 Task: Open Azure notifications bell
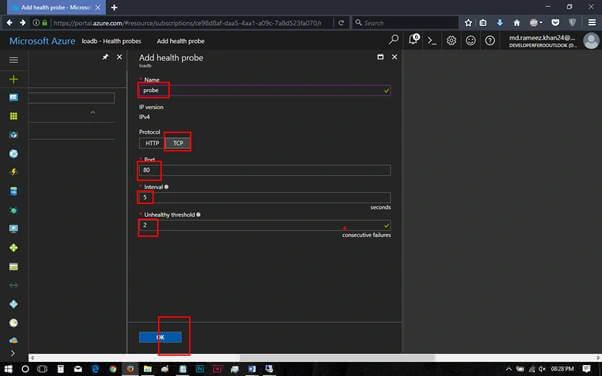click(x=414, y=40)
